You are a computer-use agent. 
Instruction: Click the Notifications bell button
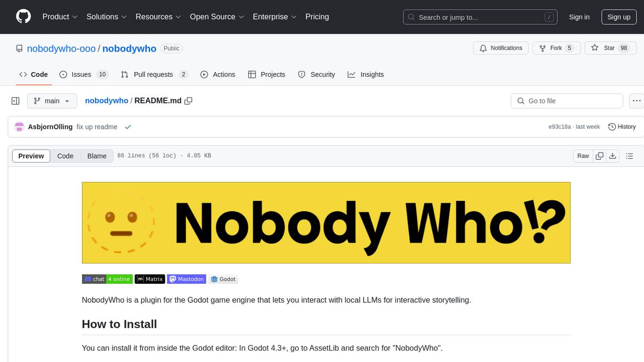(x=501, y=48)
